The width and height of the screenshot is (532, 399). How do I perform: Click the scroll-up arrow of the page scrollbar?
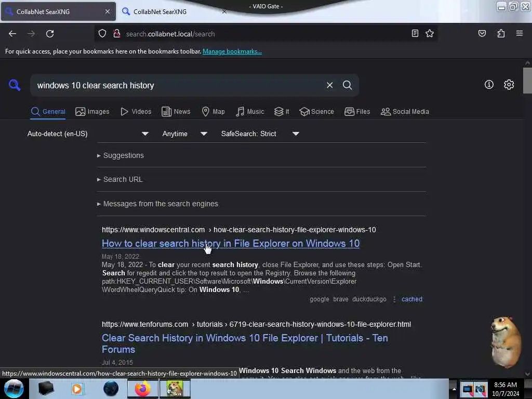pyautogui.click(x=527, y=63)
